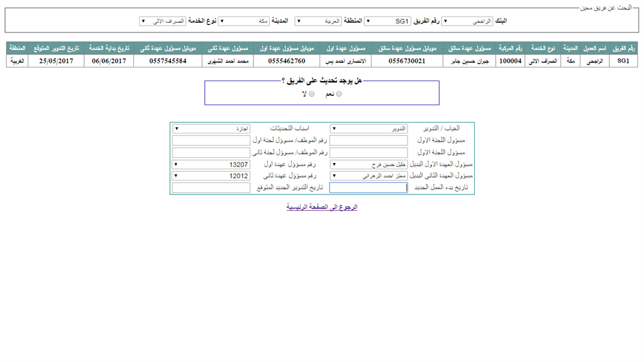Open the مسؤول العهدة الثاني البديل dropdown
644x362 pixels.
[369, 176]
